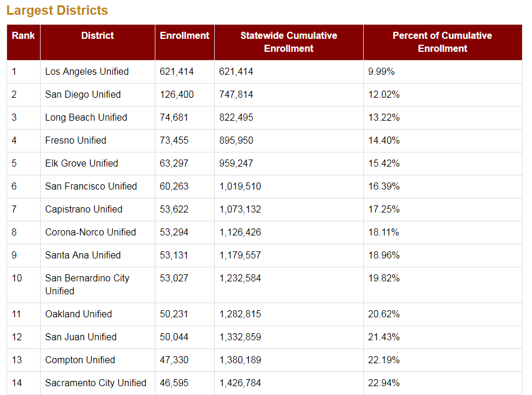Click the Enrollment column header

click(x=184, y=35)
